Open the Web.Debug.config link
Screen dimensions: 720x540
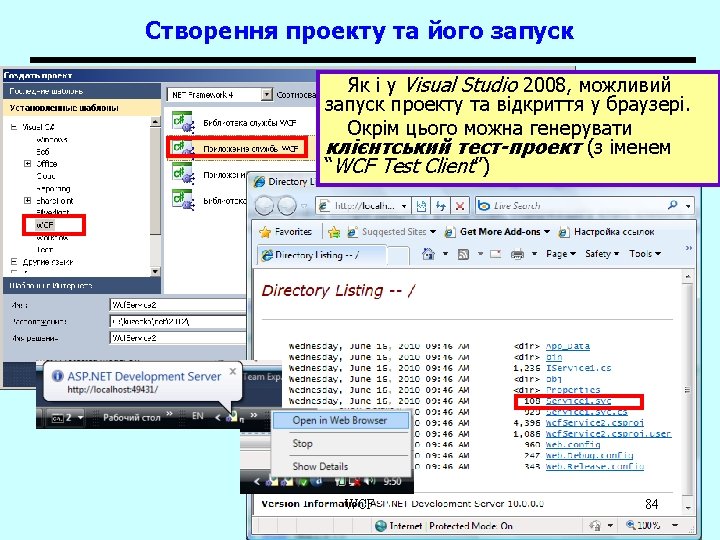coord(589,456)
